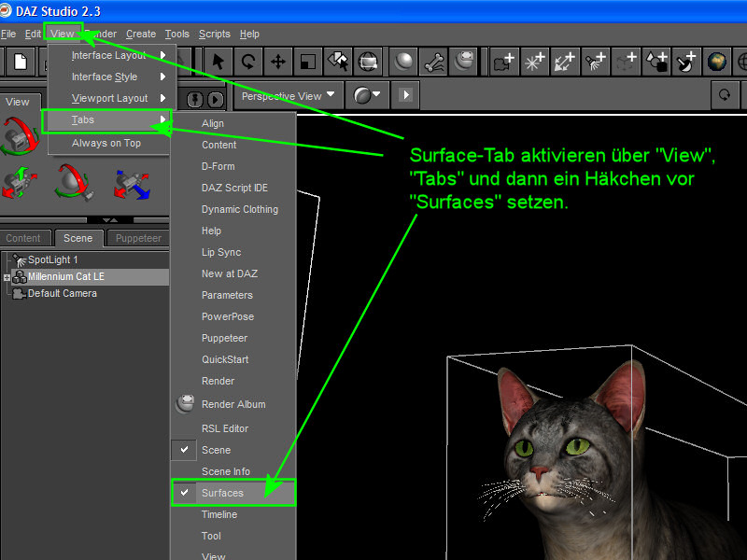This screenshot has height=560, width=747.
Task: Select the Rotate tool in toolbar
Action: point(247,62)
